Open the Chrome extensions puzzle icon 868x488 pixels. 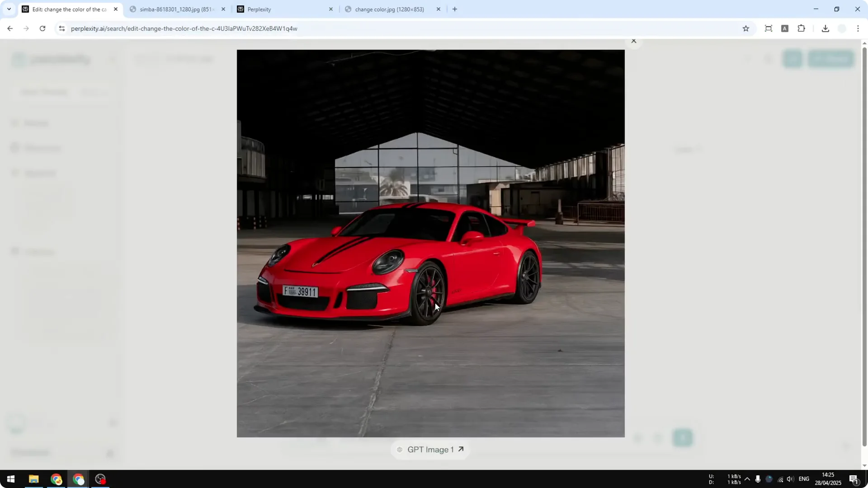click(801, 28)
